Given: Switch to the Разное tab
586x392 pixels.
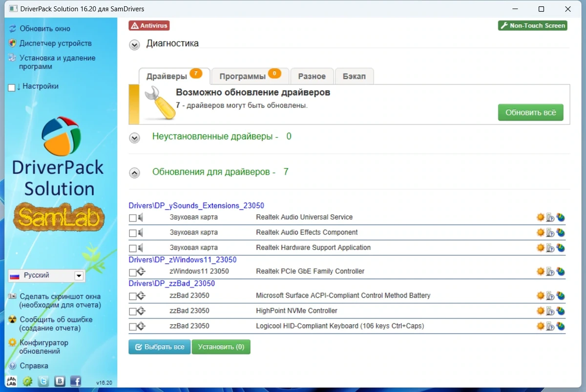Looking at the screenshot, I should pos(312,76).
